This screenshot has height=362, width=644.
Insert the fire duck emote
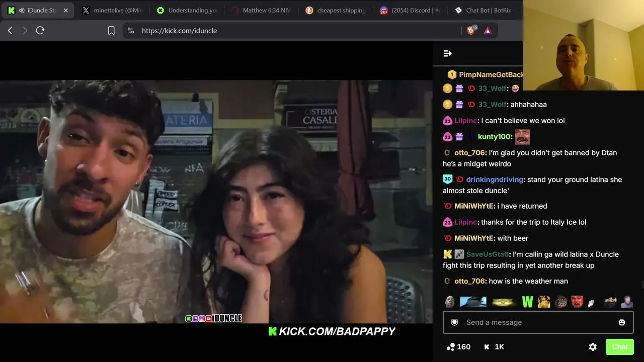[x=544, y=302]
